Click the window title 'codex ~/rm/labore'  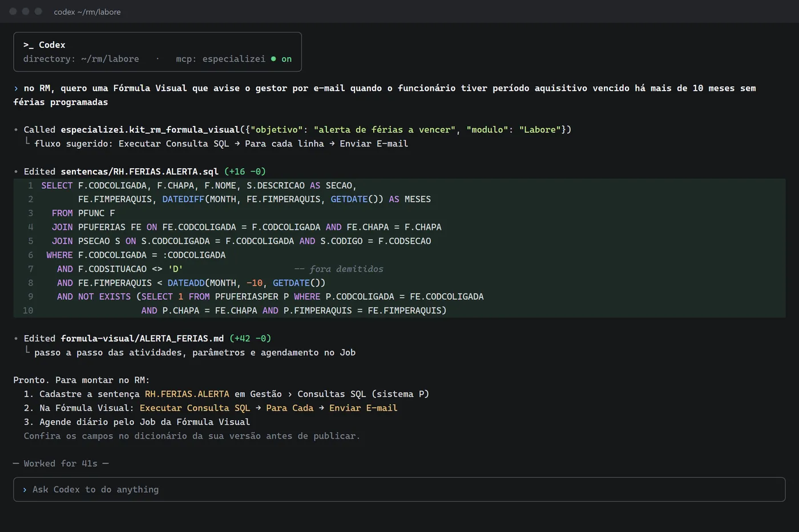coord(87,12)
